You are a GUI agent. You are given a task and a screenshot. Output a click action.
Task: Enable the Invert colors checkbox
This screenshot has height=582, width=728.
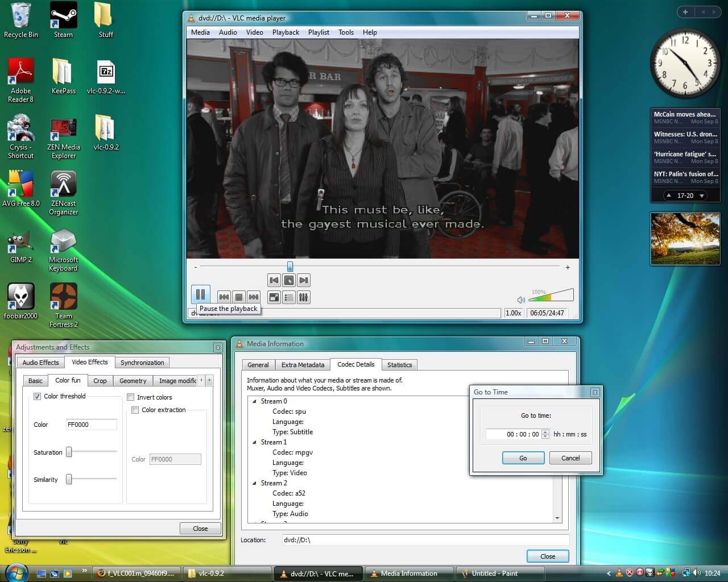[x=130, y=397]
